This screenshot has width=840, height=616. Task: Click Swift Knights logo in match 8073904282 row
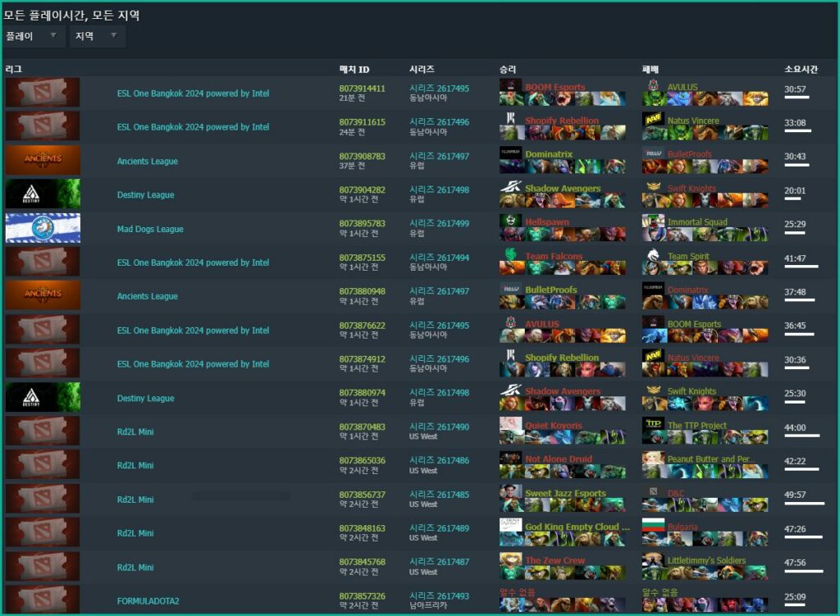[653, 186]
